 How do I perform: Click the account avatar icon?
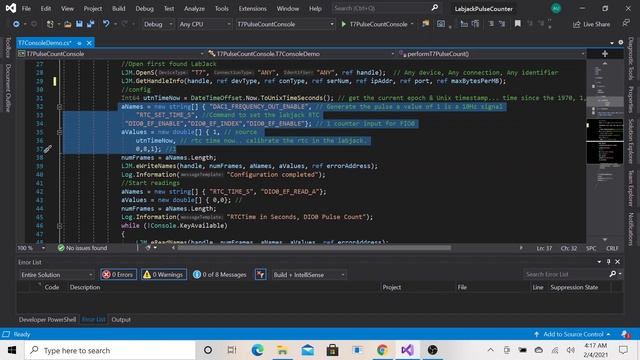coord(556,8)
